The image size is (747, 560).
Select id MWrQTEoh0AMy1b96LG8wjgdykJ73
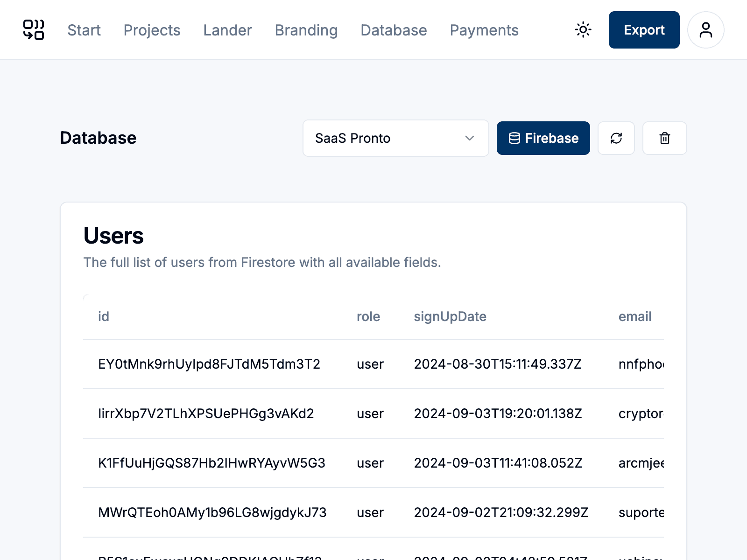tap(212, 512)
